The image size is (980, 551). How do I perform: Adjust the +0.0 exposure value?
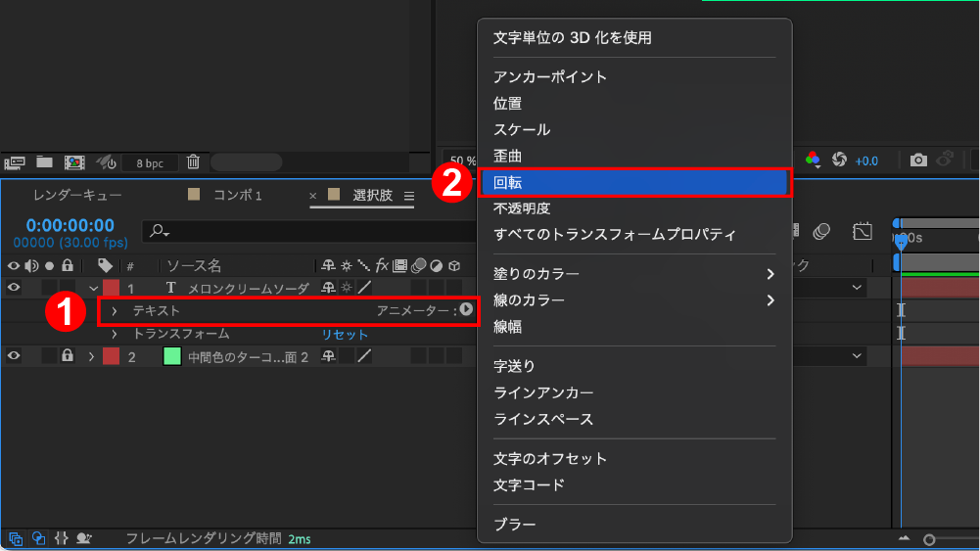click(866, 161)
